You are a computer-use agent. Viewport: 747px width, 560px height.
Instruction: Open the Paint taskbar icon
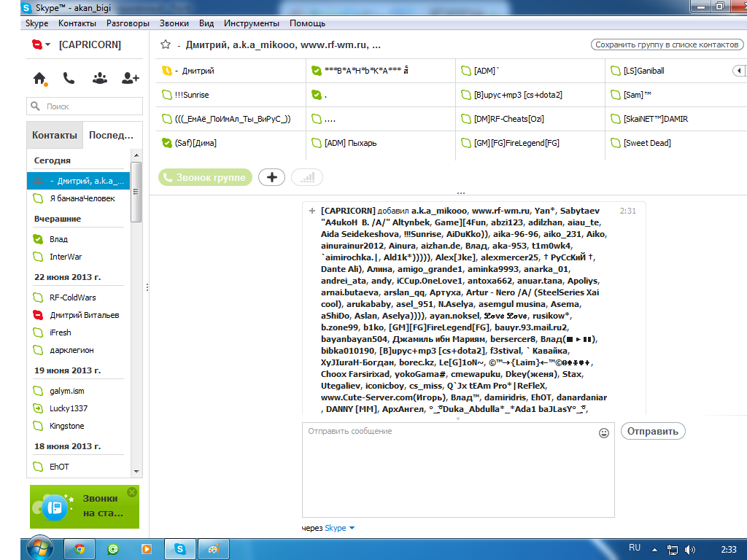[214, 549]
